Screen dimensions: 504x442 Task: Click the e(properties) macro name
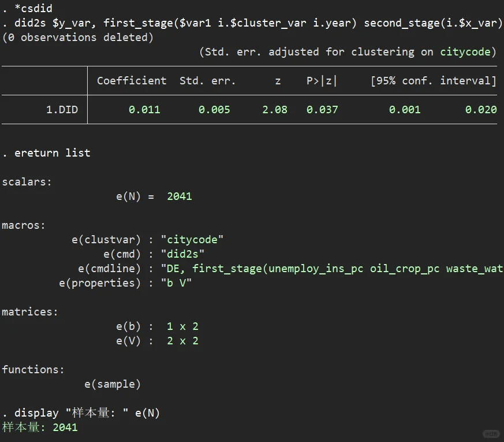pyautogui.click(x=100, y=283)
